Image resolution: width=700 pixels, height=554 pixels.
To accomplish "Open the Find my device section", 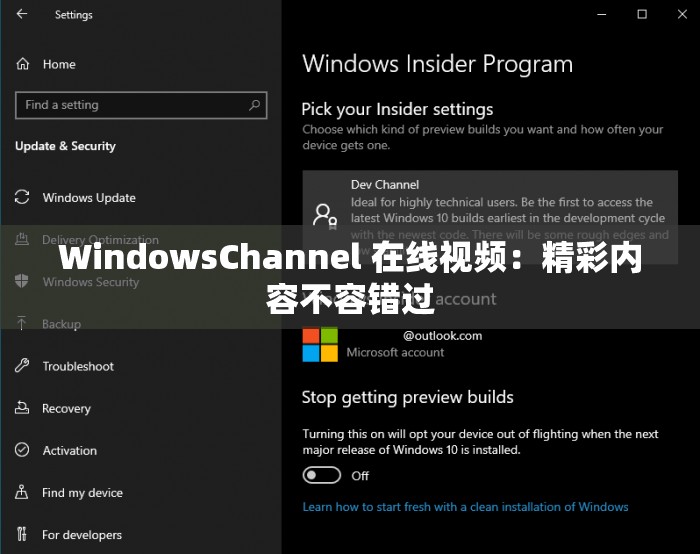I will 82,493.
